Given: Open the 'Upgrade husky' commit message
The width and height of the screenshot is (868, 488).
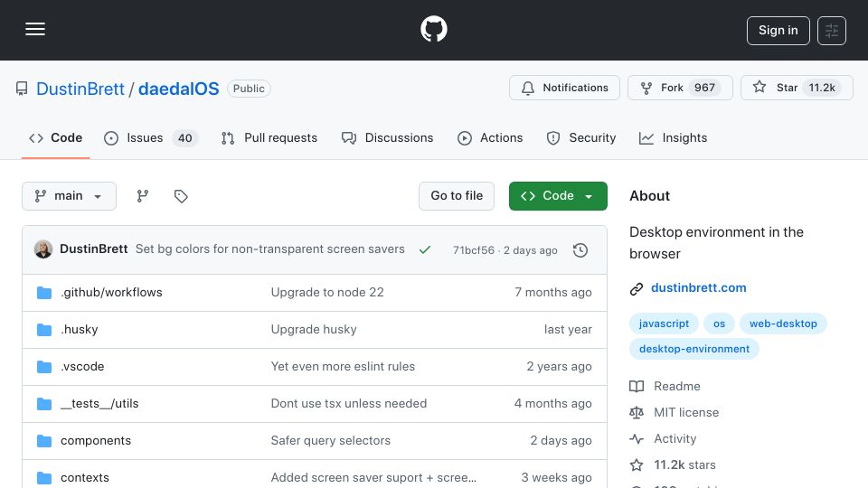Looking at the screenshot, I should pos(314,329).
